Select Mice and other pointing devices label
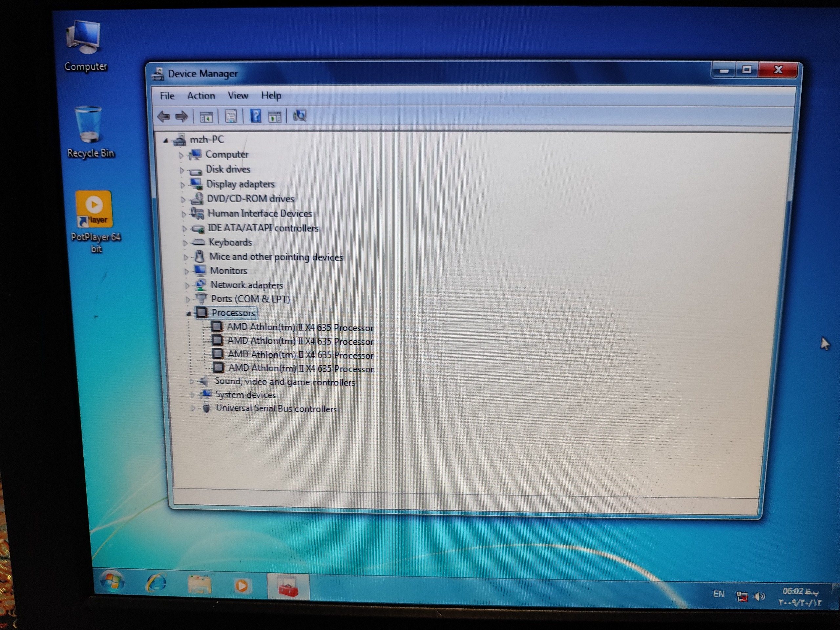840x630 pixels. point(276,257)
